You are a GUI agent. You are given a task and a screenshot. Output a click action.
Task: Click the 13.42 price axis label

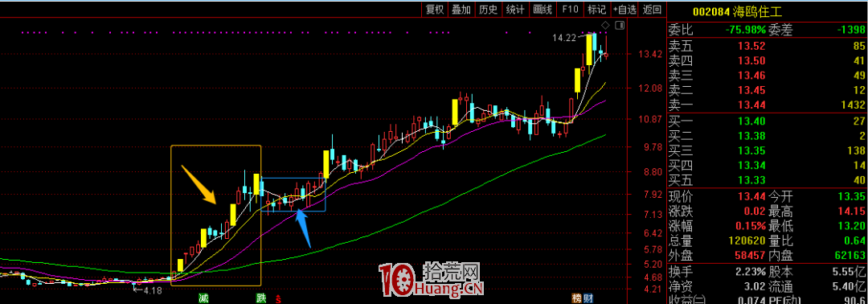point(650,54)
